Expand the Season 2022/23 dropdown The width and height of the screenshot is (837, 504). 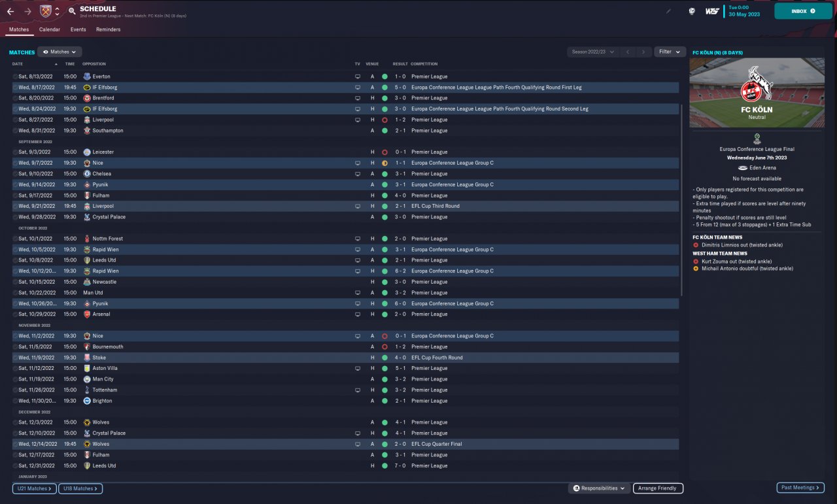pos(592,52)
